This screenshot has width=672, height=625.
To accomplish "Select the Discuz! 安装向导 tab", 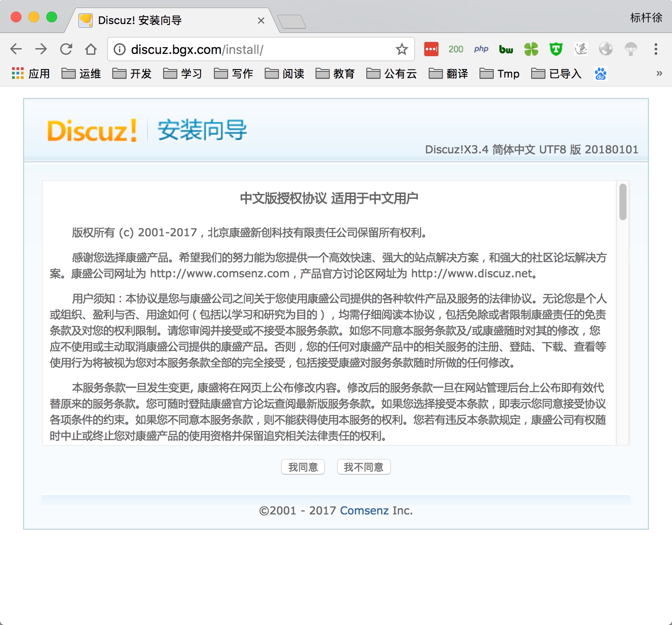I will pos(172,21).
